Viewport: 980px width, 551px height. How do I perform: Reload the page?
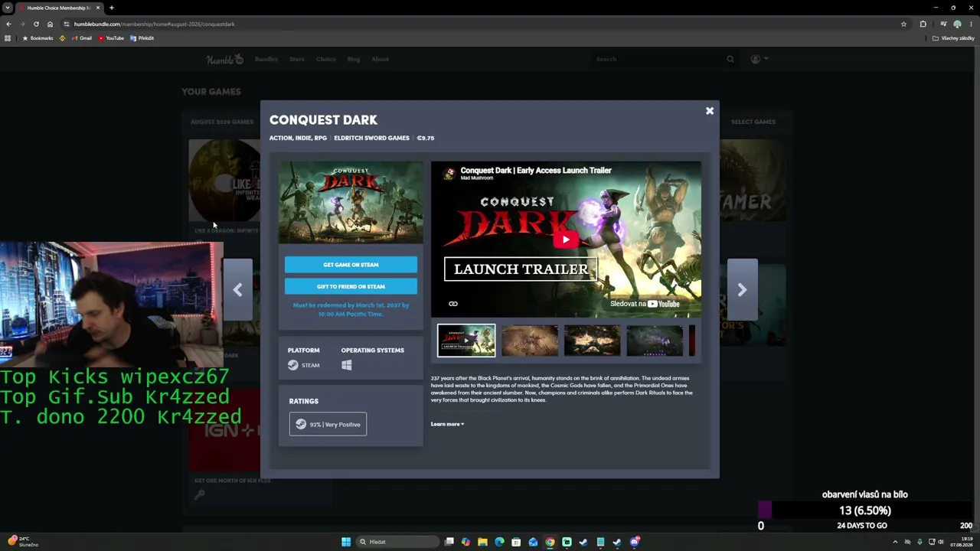[x=36, y=24]
